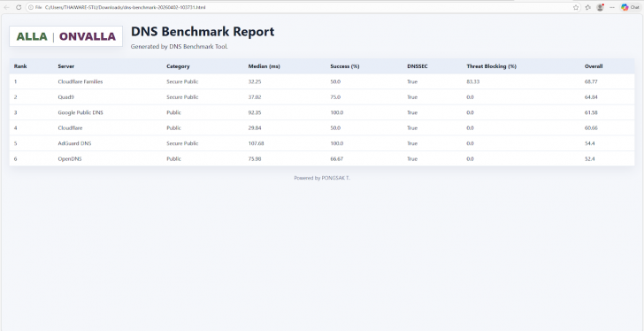Click median value 32.25
Screen dimensions: 644x331
pyautogui.click(x=255, y=81)
